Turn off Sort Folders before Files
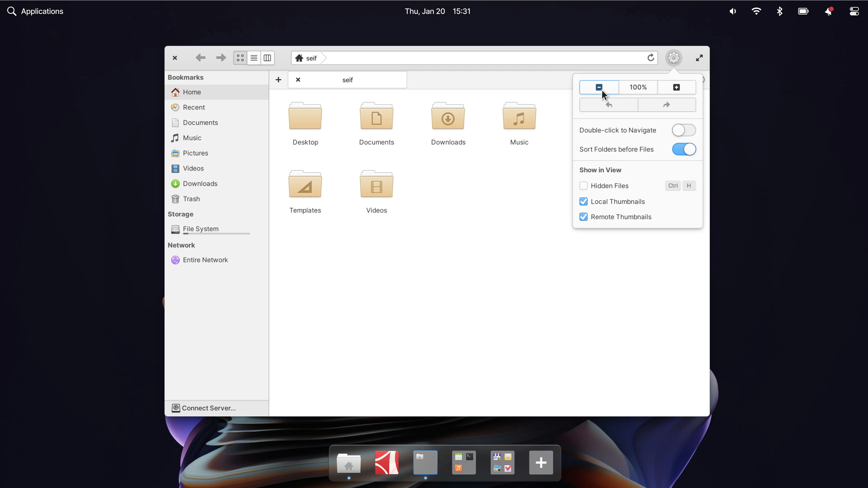The width and height of the screenshot is (868, 488). tap(684, 149)
